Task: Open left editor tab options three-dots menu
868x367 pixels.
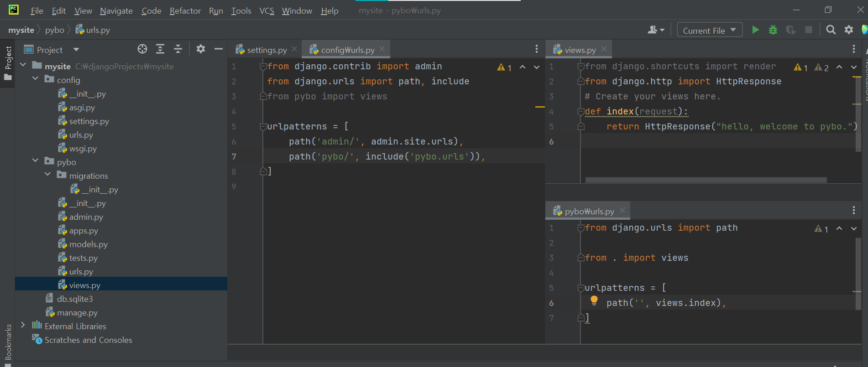Action: coord(537,49)
